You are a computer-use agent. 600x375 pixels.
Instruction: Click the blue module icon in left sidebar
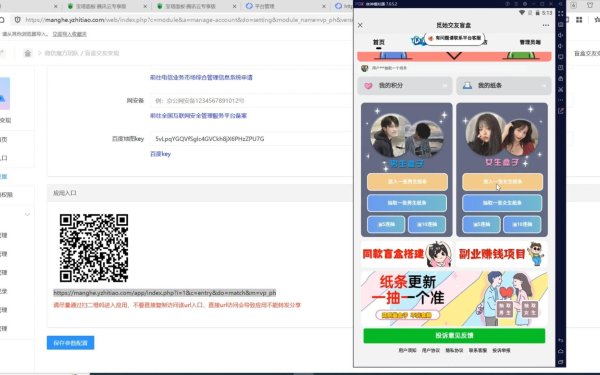4,93
